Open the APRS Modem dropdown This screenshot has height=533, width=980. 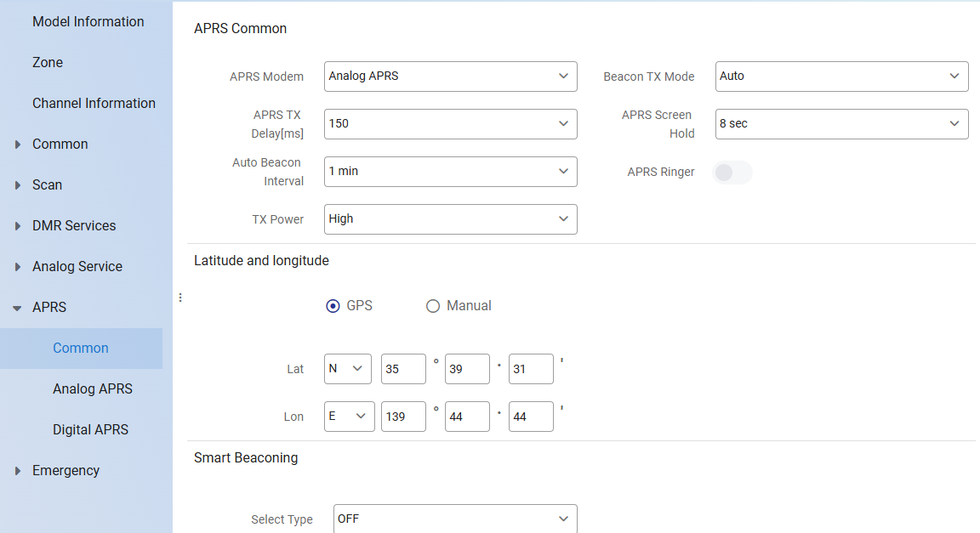450,76
